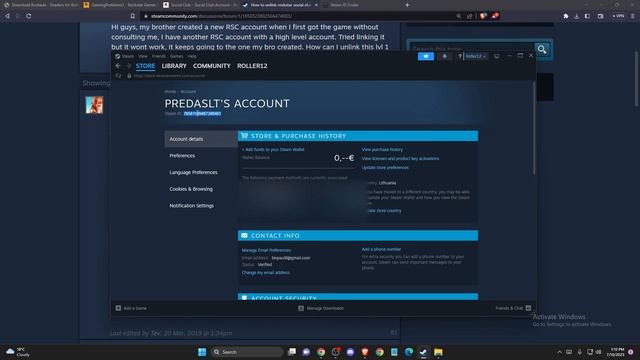The height and width of the screenshot is (360, 640).
Task: Switch Steam to Big Picture mode
Action: click(496, 56)
